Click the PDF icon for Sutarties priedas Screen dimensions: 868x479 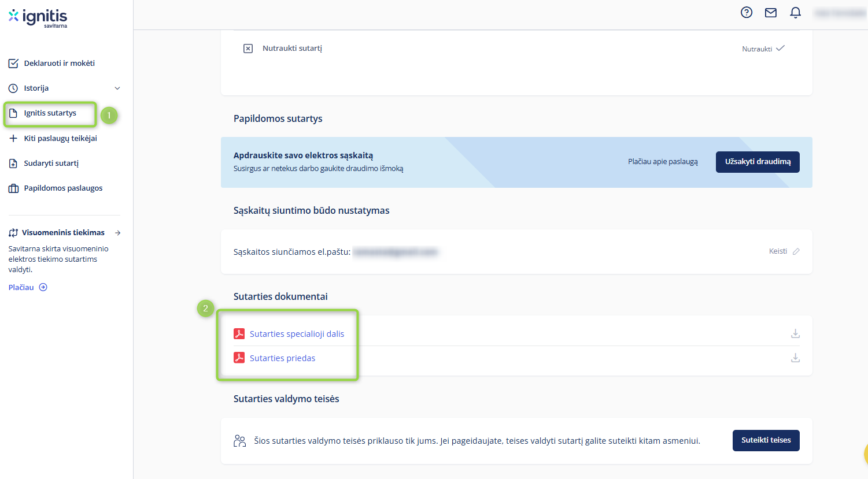tap(239, 358)
